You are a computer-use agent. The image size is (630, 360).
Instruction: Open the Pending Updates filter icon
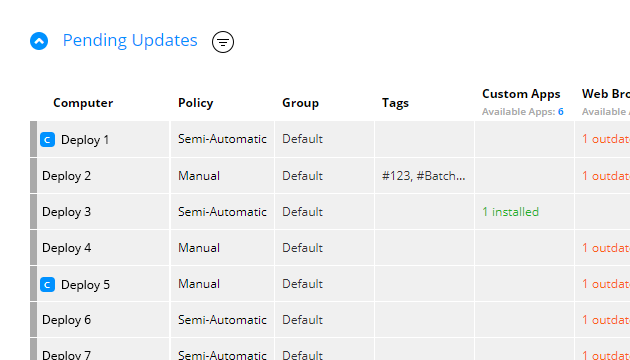click(223, 42)
